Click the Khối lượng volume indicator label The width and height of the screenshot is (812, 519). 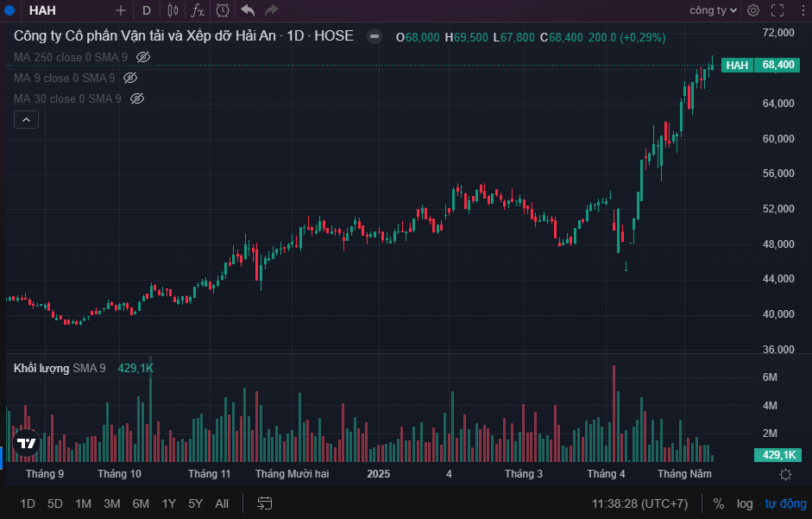tap(41, 368)
